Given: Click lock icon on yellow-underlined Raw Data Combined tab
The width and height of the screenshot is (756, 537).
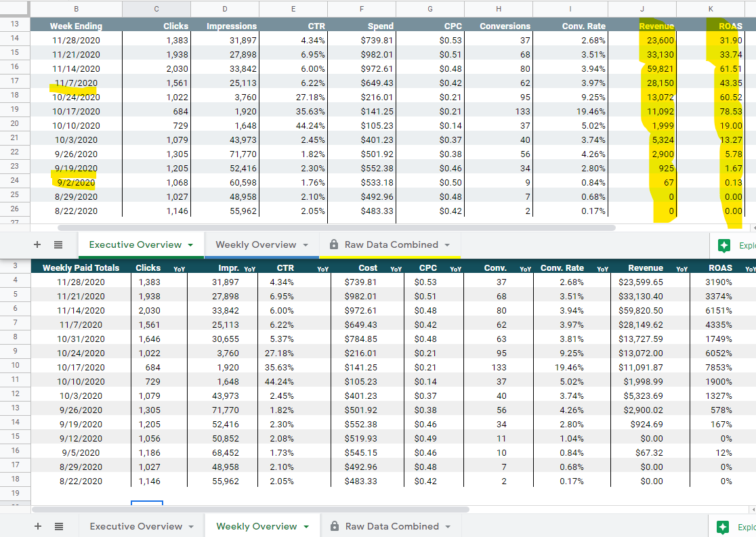Looking at the screenshot, I should [x=333, y=244].
